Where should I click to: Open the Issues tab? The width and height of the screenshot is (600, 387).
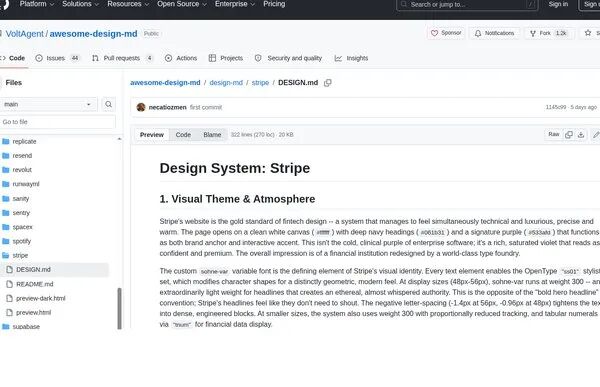click(57, 58)
